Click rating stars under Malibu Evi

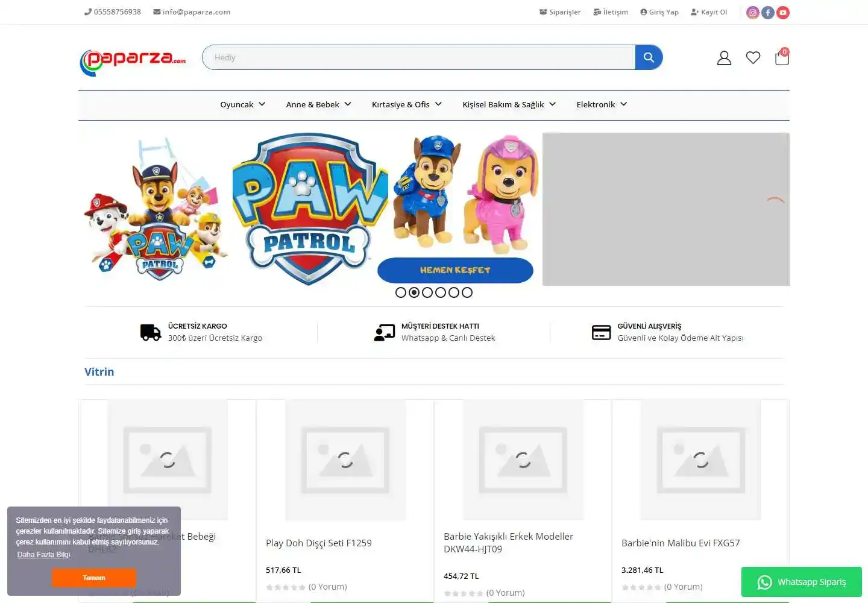(x=641, y=587)
